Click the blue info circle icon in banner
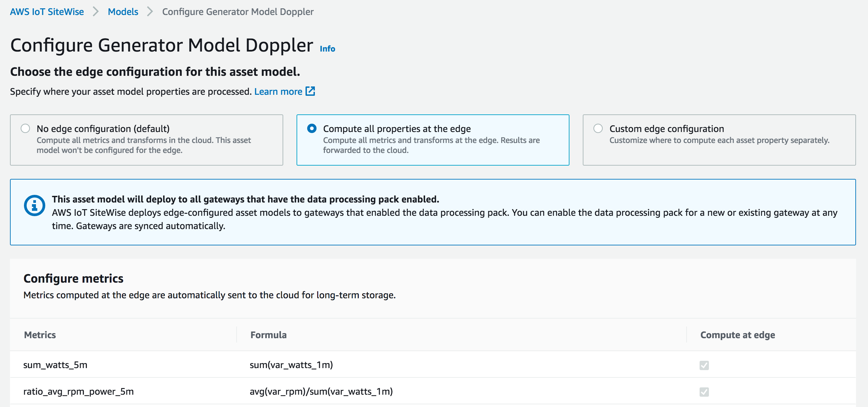The height and width of the screenshot is (407, 868). coord(34,205)
